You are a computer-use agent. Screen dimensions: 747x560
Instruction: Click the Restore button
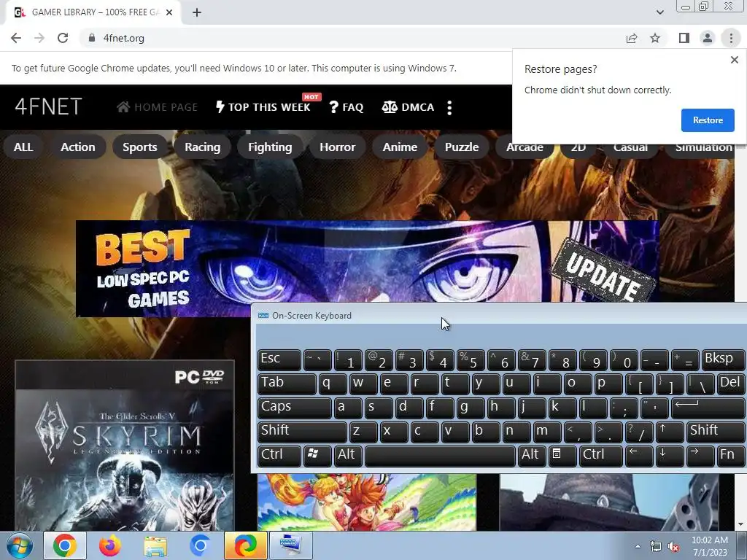click(x=708, y=120)
